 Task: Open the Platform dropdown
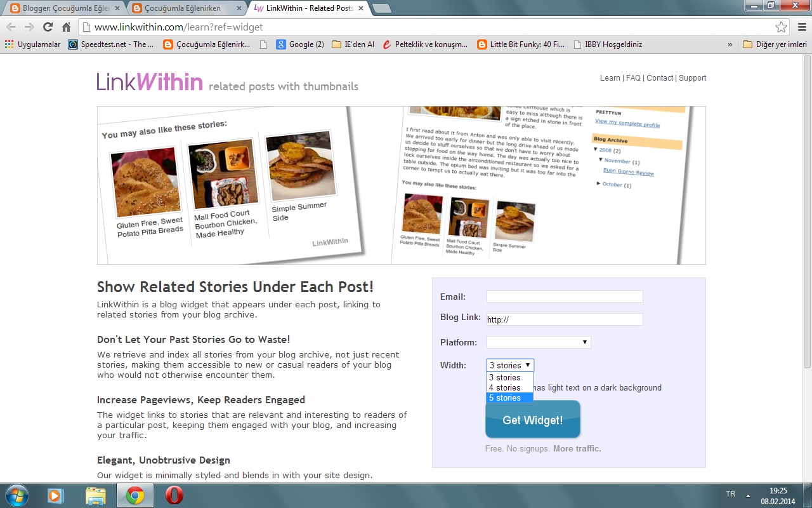tap(539, 342)
